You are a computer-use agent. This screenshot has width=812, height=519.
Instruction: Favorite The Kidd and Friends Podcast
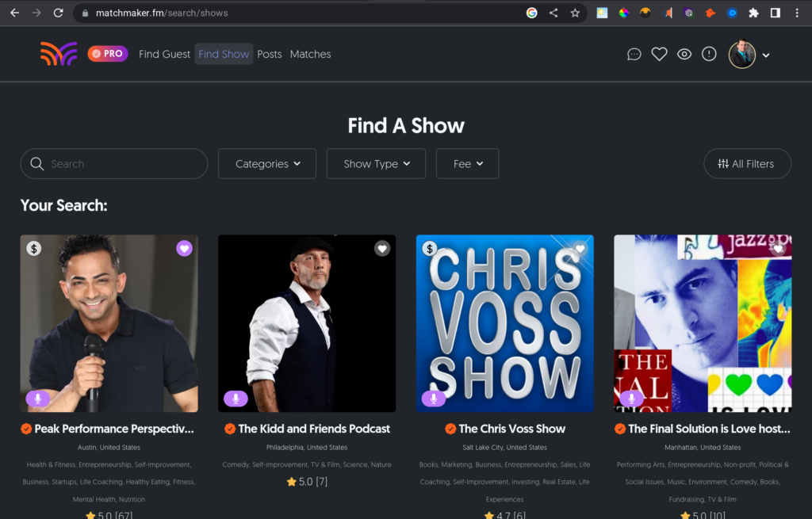click(x=382, y=249)
